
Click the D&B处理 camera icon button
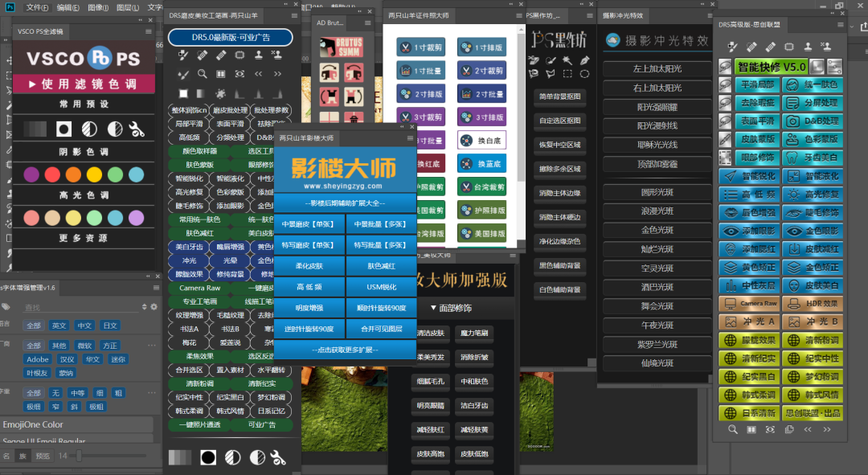[x=813, y=121]
